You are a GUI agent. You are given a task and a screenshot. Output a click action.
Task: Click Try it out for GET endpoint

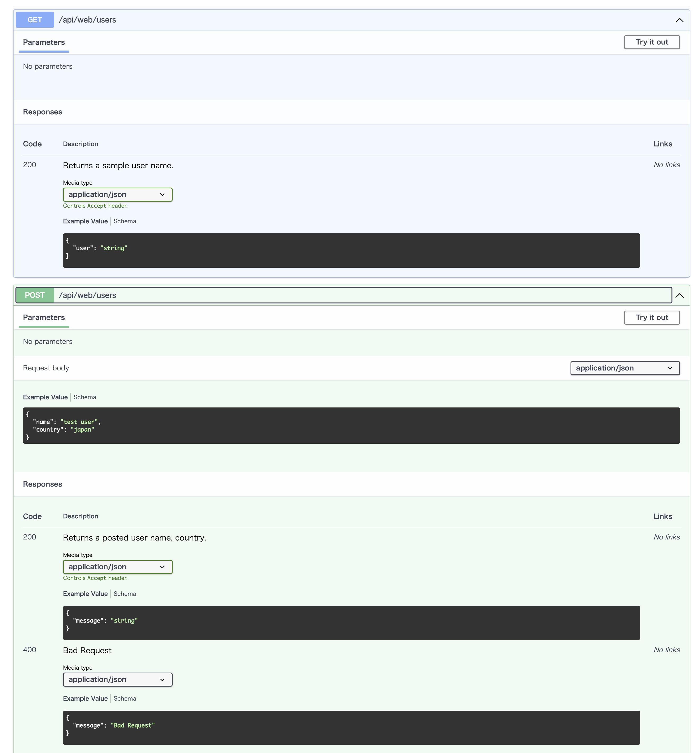(652, 42)
